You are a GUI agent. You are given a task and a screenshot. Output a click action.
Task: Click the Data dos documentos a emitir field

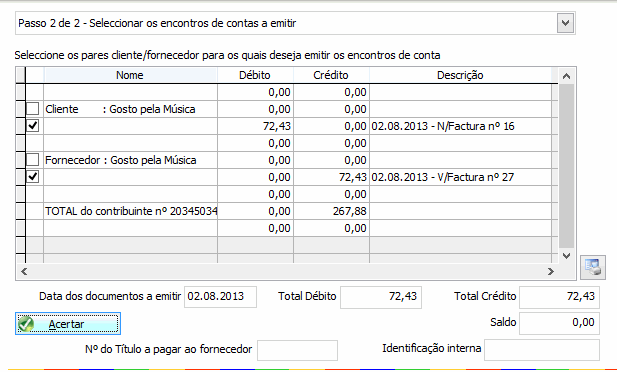(x=220, y=296)
